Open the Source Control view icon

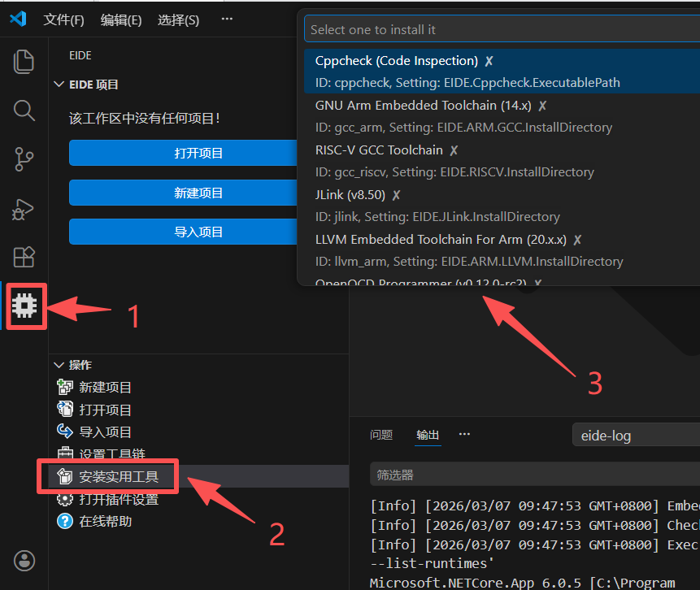pyautogui.click(x=24, y=159)
